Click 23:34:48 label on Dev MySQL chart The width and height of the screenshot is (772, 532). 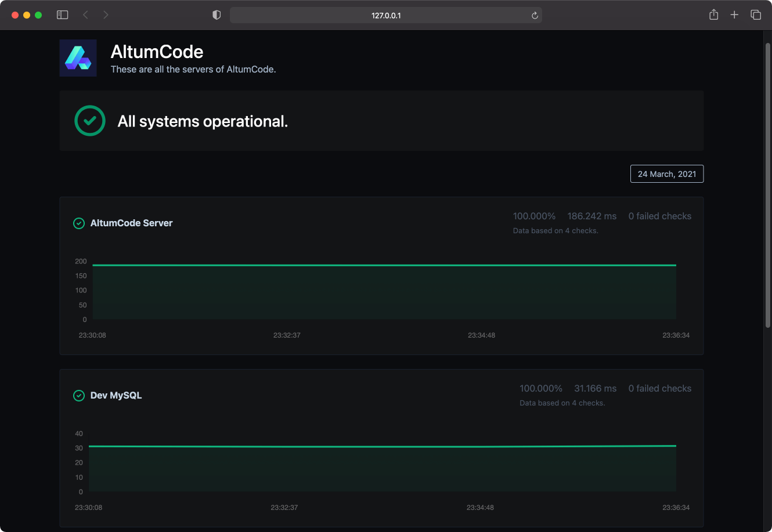pos(480,508)
